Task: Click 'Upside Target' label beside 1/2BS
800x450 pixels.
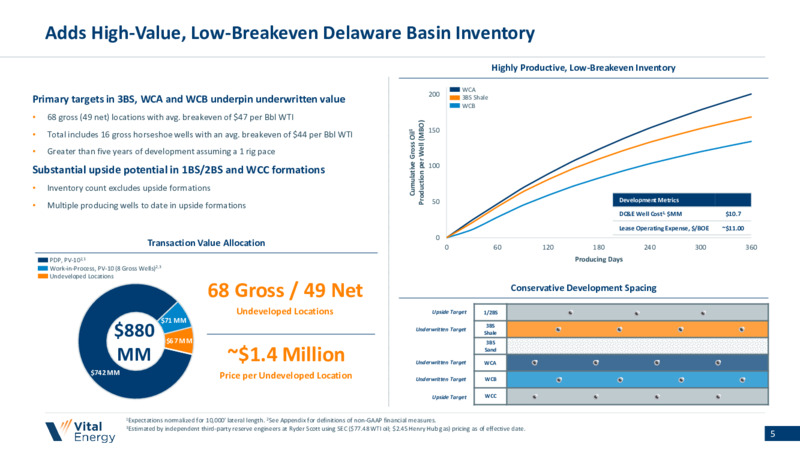Action: point(449,312)
